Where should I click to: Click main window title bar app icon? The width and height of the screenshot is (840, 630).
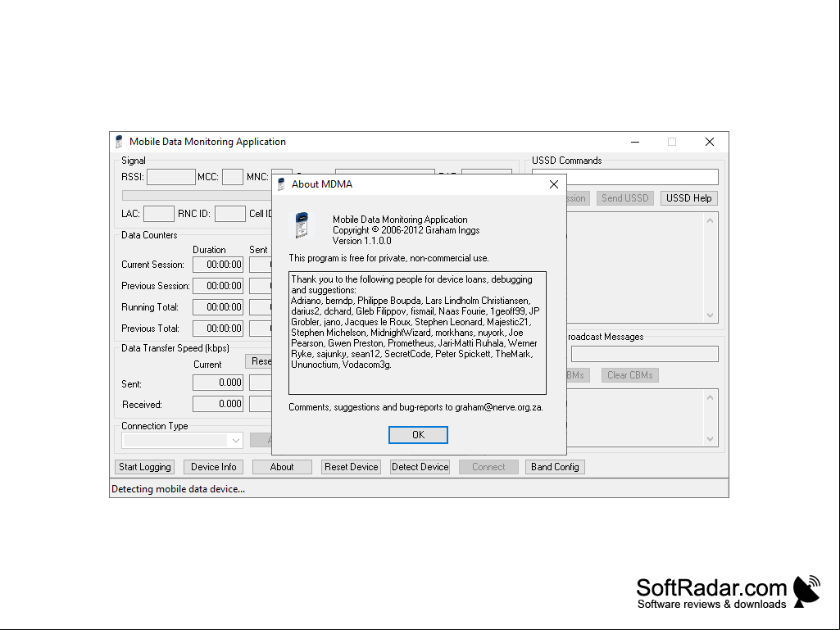point(119,142)
